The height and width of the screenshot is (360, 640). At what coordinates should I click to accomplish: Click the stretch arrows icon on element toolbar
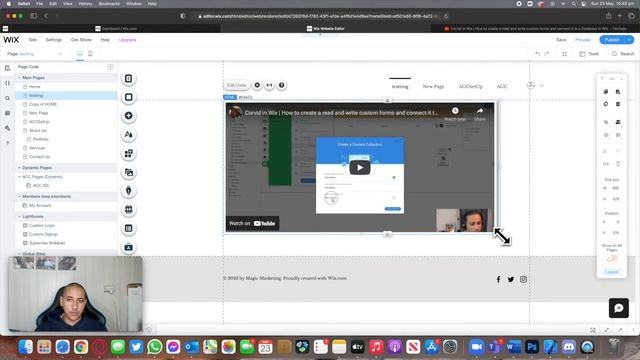click(269, 85)
